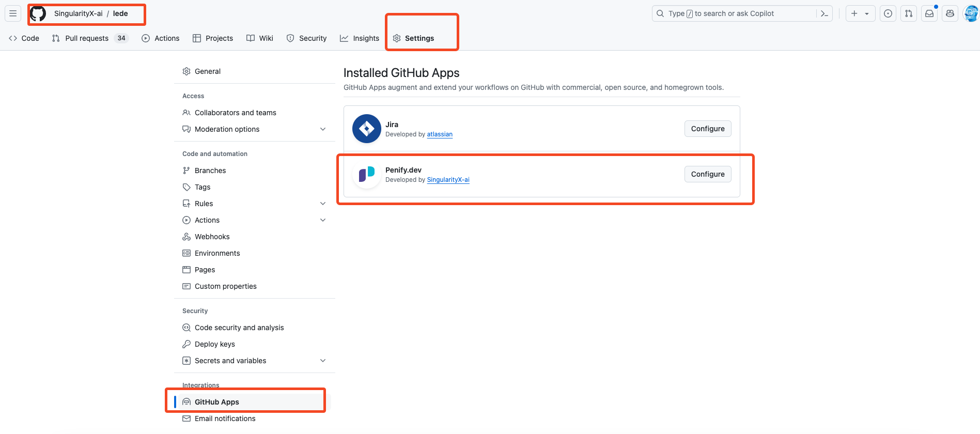Image resolution: width=980 pixels, height=434 pixels.
Task: Open the user profile avatar
Action: 971,13
